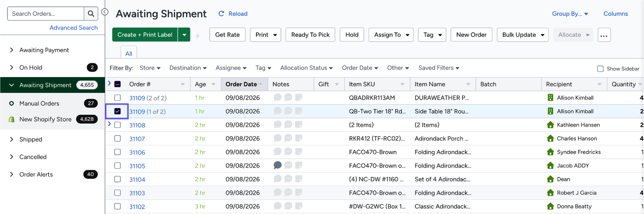Click building icon next to Allison Kimball 31109 (2 of 2)
The image size is (644, 214).
point(551,98)
